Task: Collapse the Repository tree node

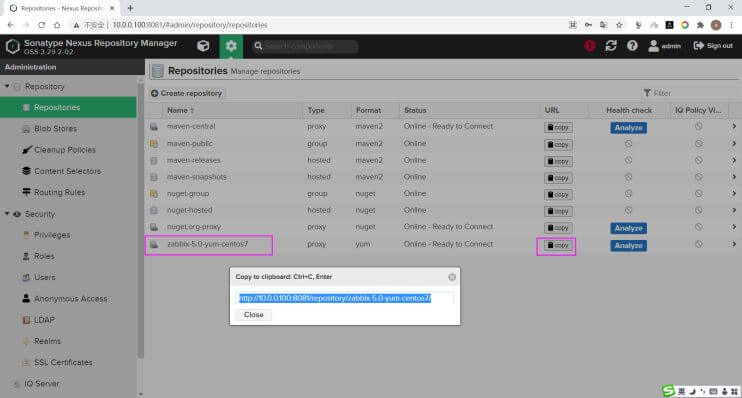Action: tap(7, 86)
